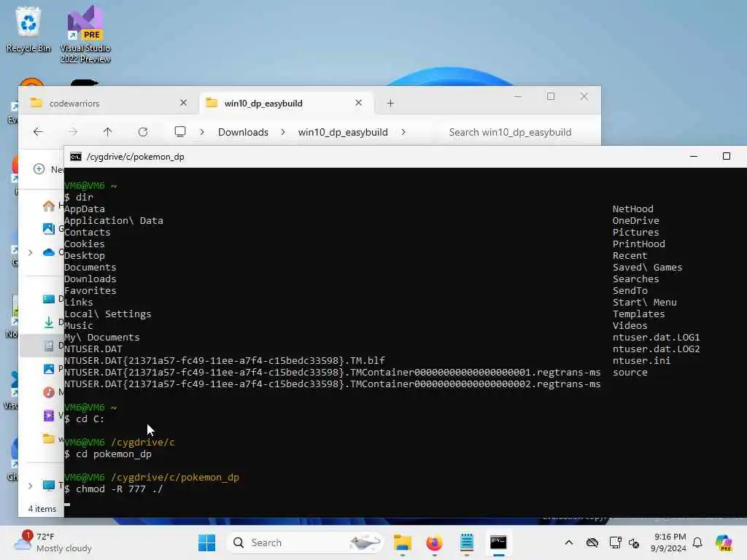Close the File Explorer window
Screen dimensions: 747x560
584,96
